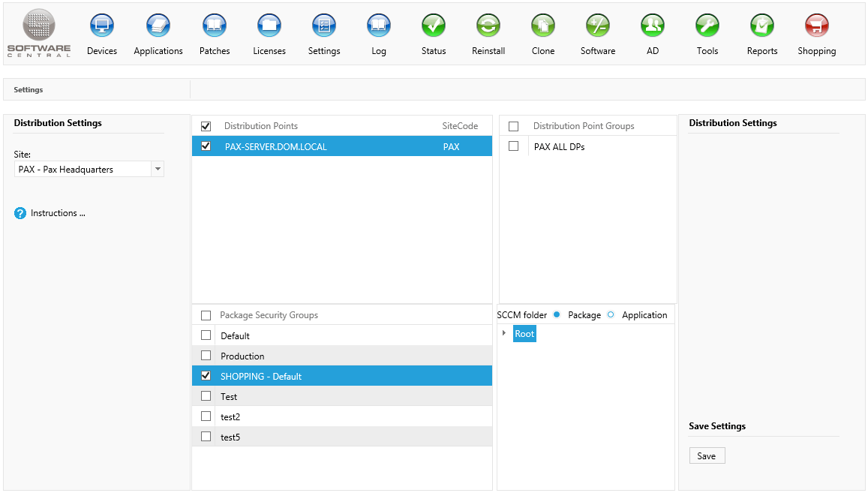Select the Applications icon

[158, 32]
